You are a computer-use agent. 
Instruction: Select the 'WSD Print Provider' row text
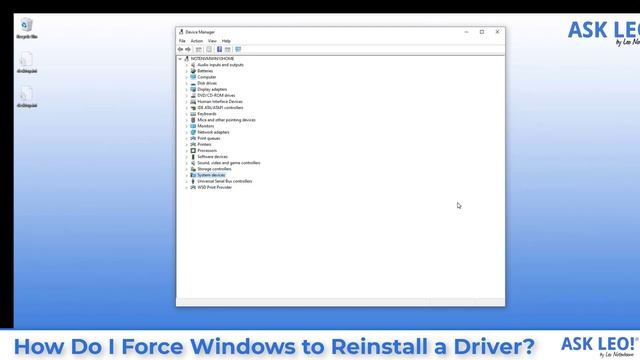tap(214, 187)
